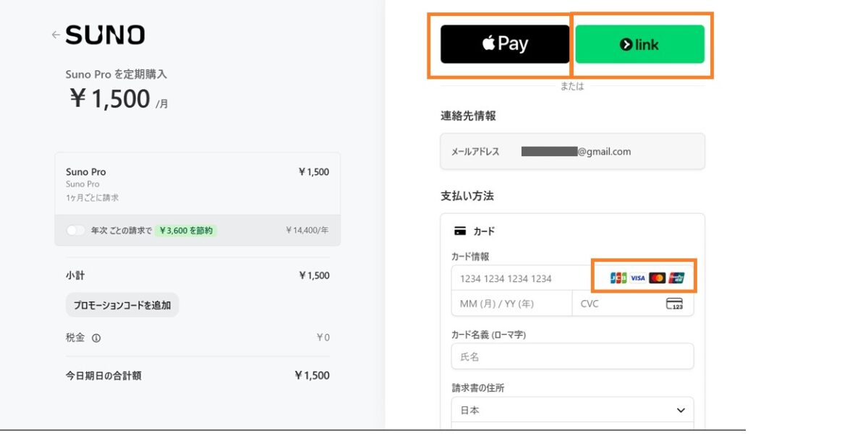Image resolution: width=868 pixels, height=441 pixels.
Task: Click the VISA card logo
Action: click(637, 278)
